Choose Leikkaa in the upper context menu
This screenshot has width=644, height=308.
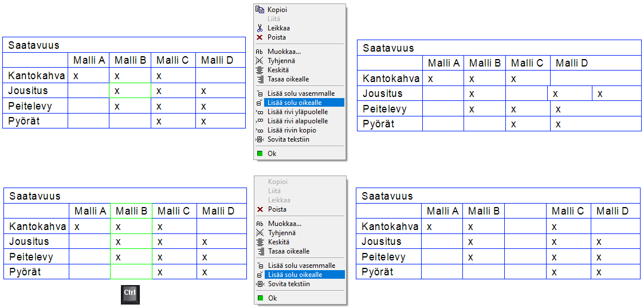tap(278, 28)
